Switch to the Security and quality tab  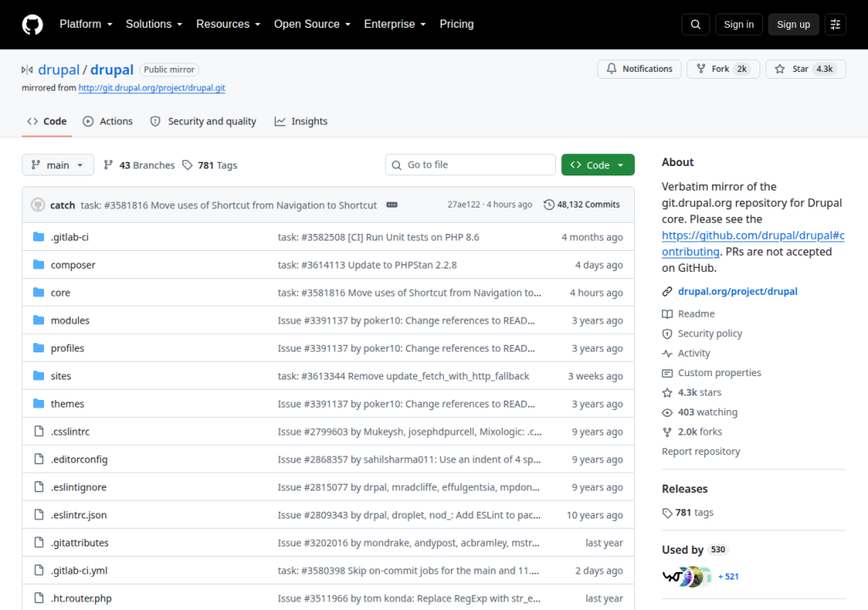203,121
